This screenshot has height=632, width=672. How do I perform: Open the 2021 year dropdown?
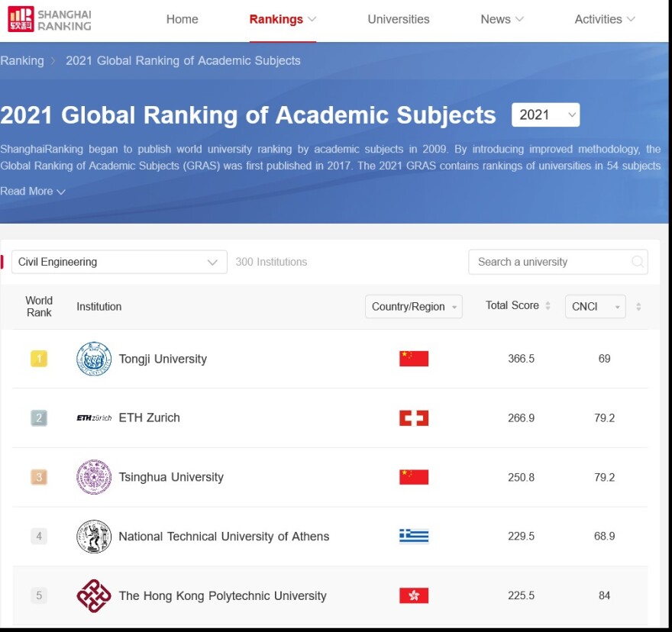click(x=545, y=115)
